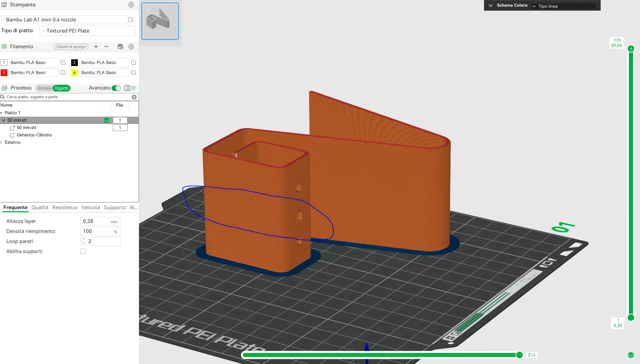Switch to the Supporto tab
640x364 pixels.
115,207
